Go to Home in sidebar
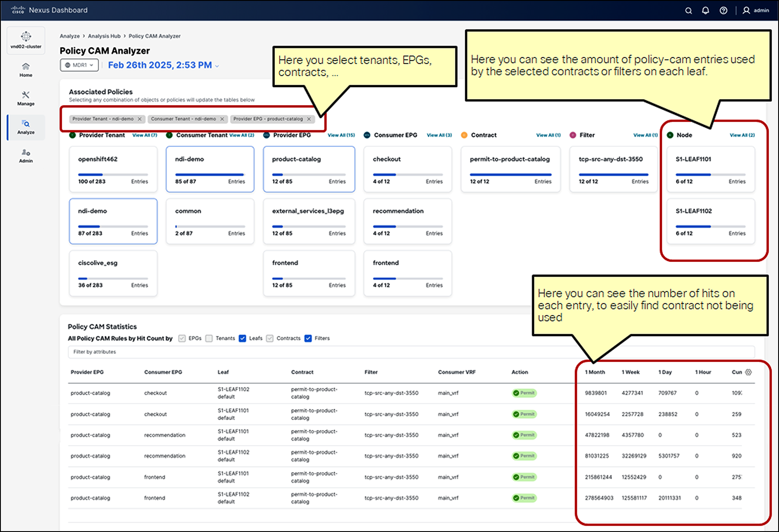This screenshot has width=779, height=532. coord(26,70)
